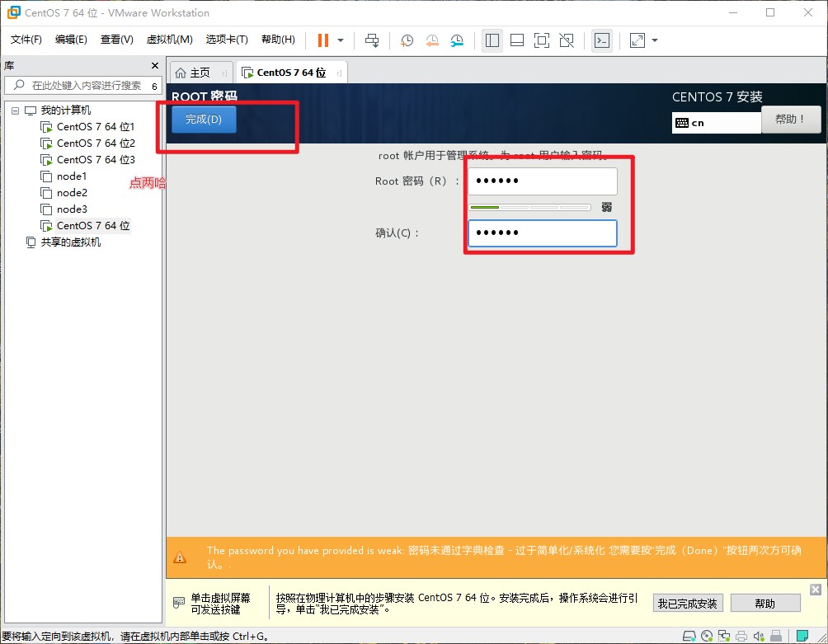
Task: Toggle the library sidebar view
Action: point(492,40)
